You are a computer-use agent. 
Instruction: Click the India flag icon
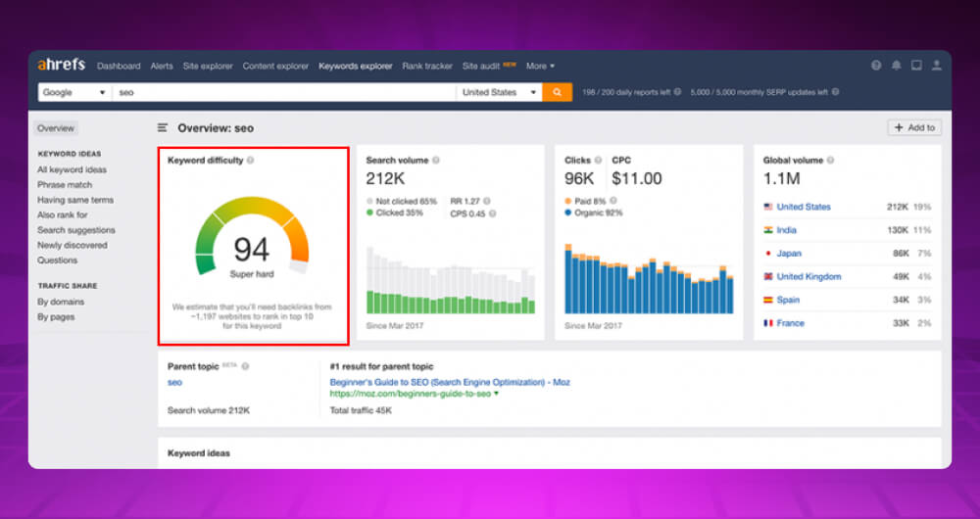click(768, 230)
